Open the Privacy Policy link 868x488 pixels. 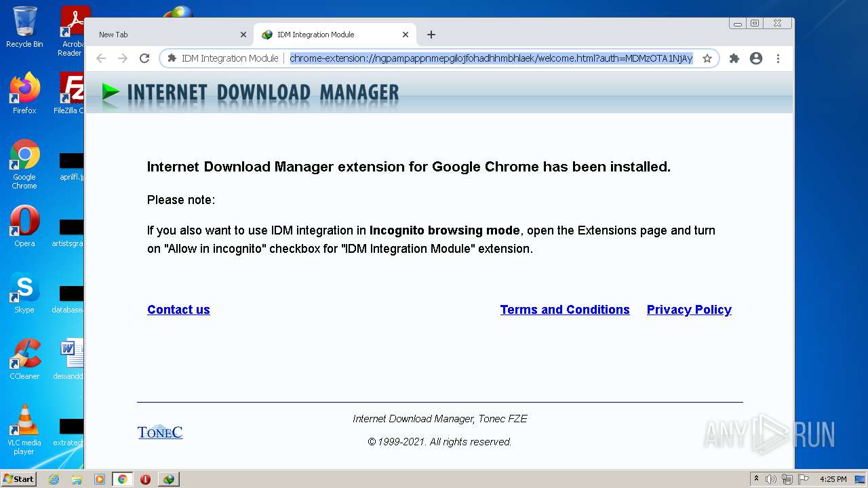pos(689,310)
